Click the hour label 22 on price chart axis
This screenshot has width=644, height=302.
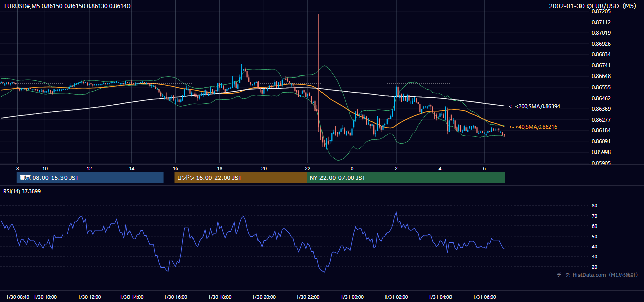click(x=308, y=168)
